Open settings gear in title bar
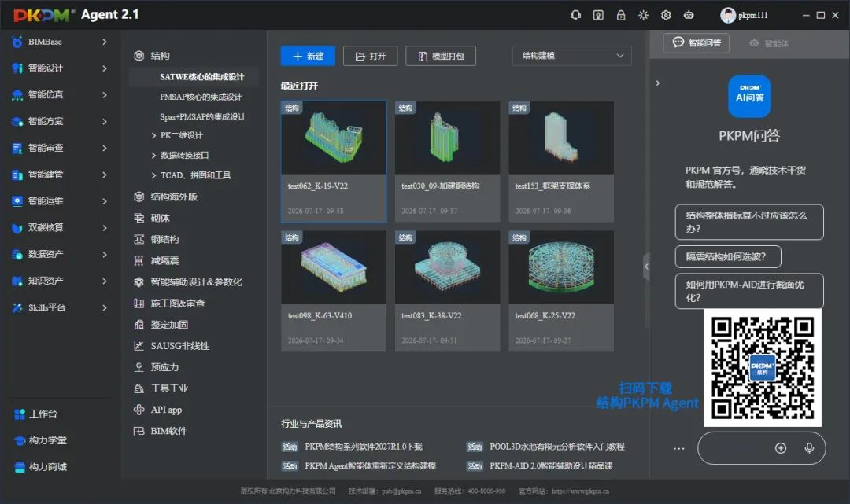This screenshot has height=504, width=850. tap(666, 15)
